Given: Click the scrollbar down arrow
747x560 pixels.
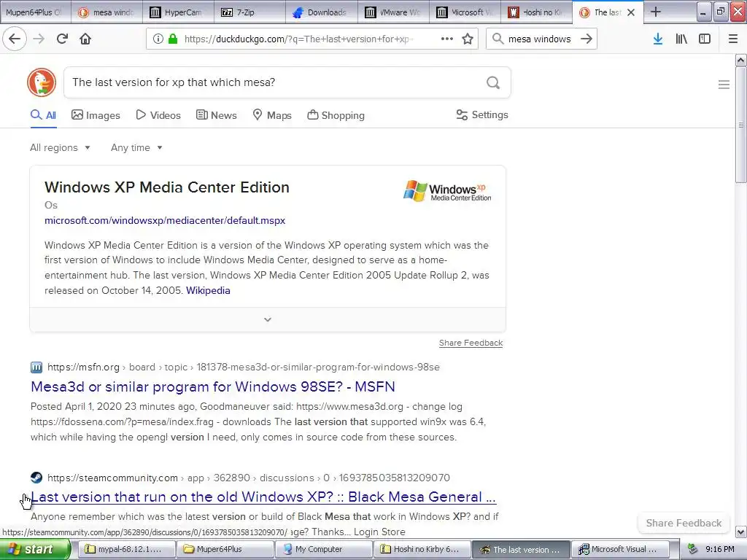Looking at the screenshot, I should pos(740,532).
